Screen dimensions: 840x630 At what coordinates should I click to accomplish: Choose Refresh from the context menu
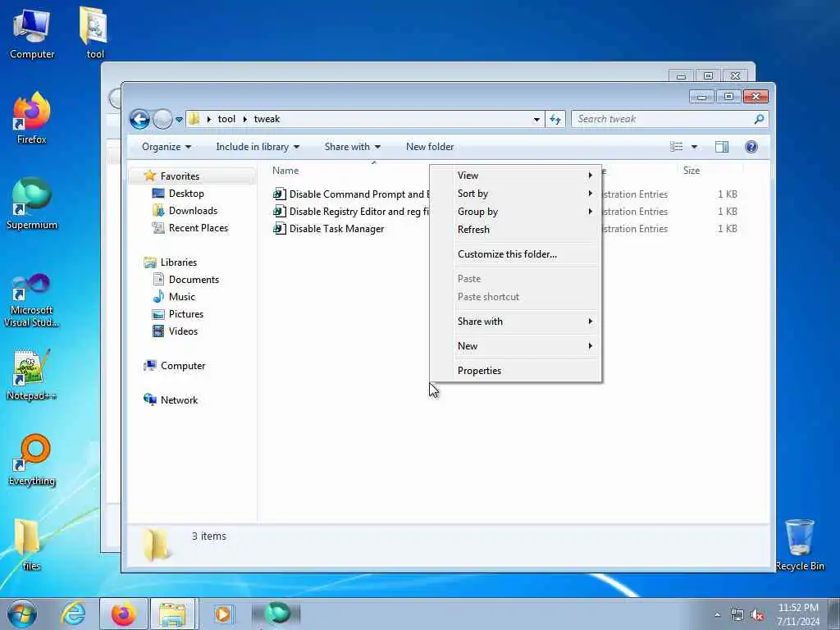pos(515,230)
